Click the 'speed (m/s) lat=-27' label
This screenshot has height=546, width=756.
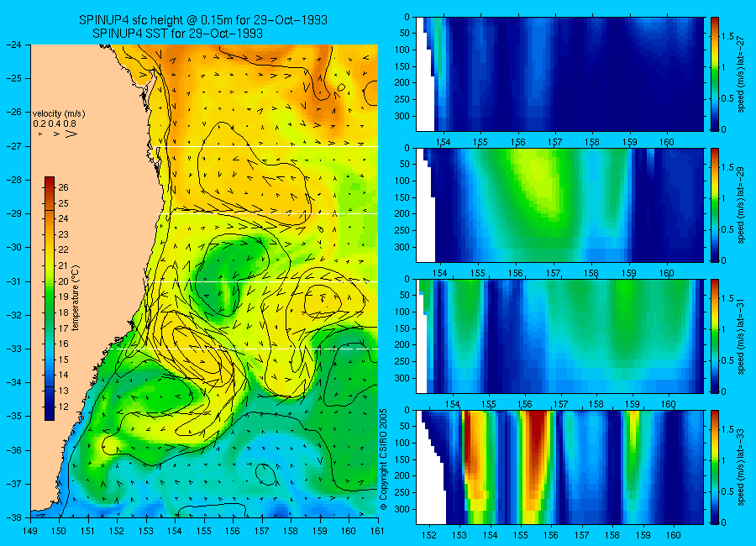[742, 75]
